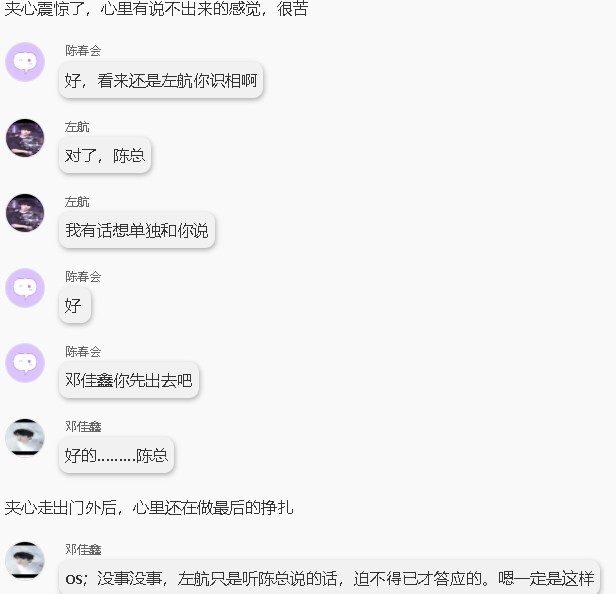Click 邓佳鑫's avatar beside the 'os' message
Image resolution: width=616 pixels, height=594 pixels.
25,561
